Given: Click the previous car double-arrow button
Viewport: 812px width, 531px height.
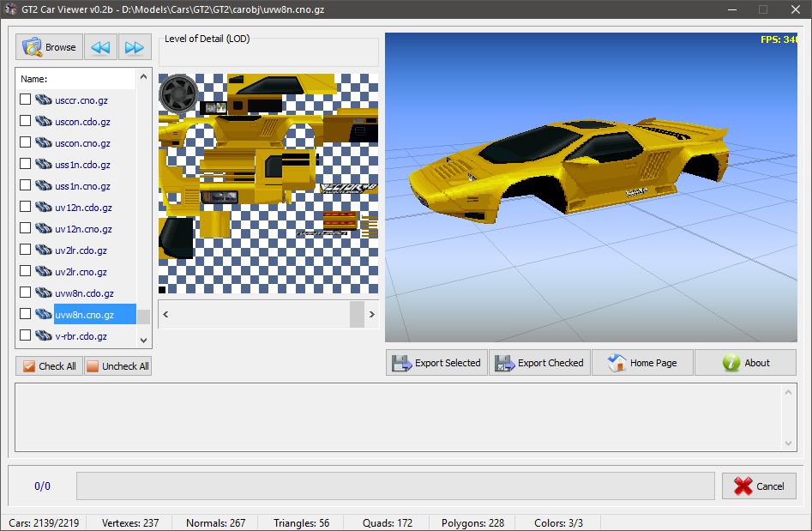Looking at the screenshot, I should coord(100,47).
